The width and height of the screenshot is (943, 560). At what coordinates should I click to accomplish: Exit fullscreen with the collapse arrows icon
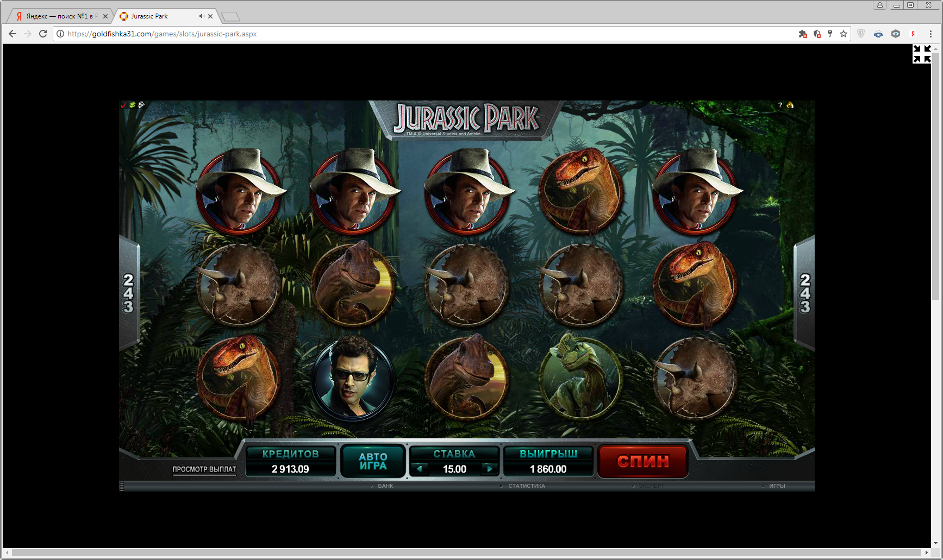(922, 54)
